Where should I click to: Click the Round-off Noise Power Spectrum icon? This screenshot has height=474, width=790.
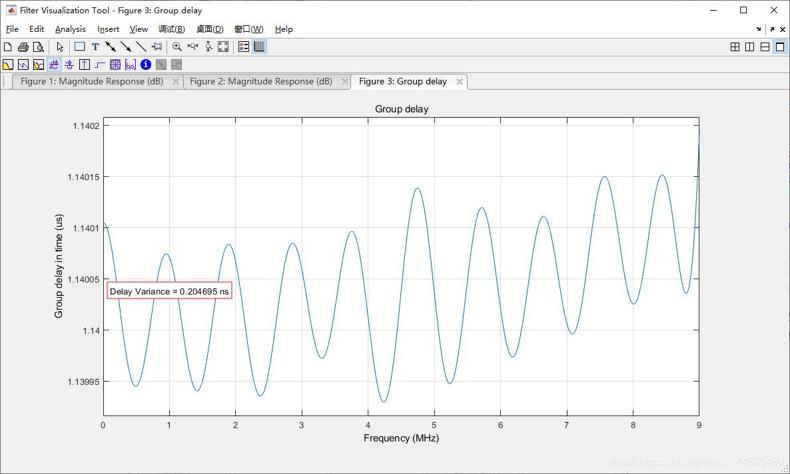(176, 64)
